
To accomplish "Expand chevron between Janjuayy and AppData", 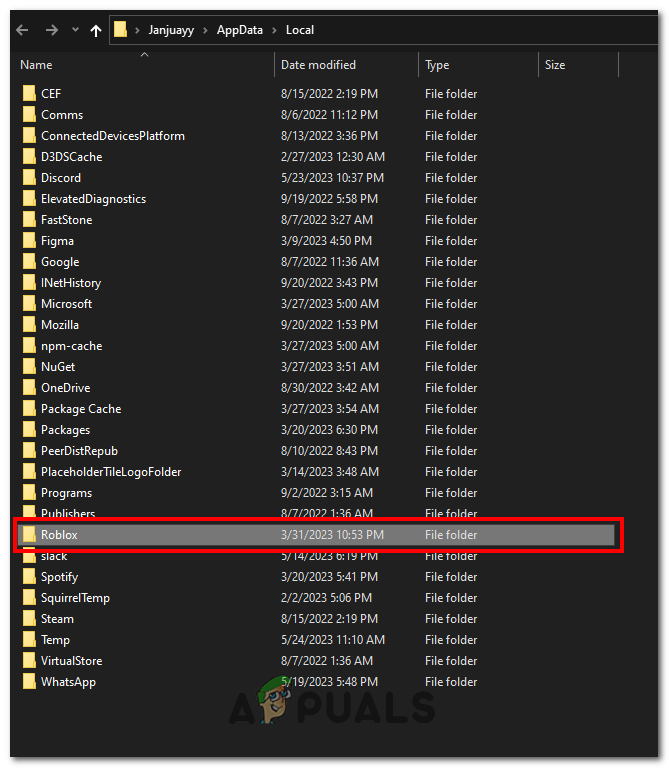I will point(206,30).
